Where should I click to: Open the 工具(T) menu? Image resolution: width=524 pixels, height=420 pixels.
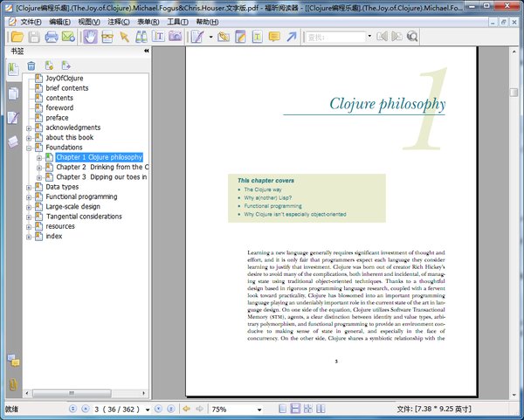[x=177, y=22]
